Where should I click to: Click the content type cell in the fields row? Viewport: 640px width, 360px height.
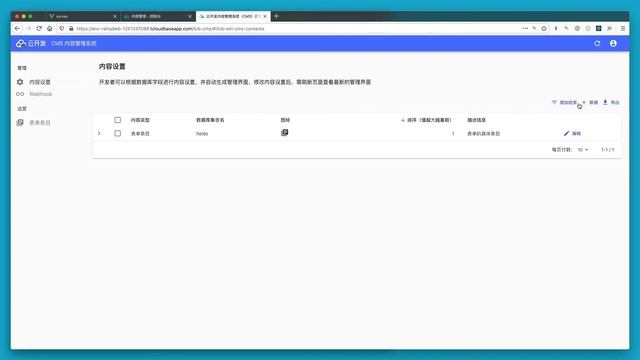(140, 133)
